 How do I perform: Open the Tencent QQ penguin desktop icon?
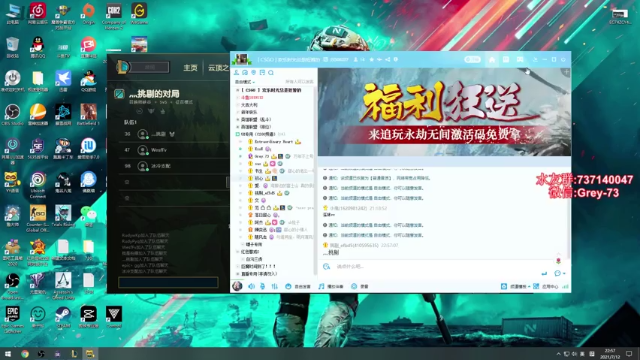(x=38, y=47)
